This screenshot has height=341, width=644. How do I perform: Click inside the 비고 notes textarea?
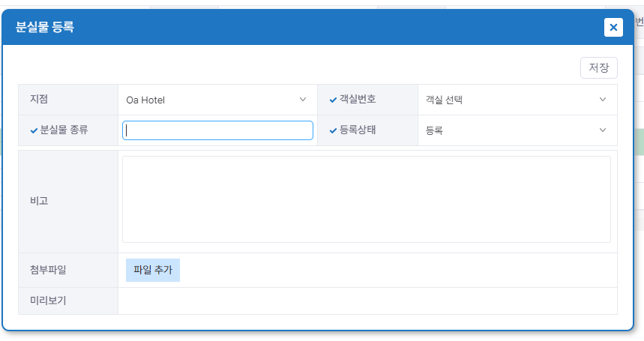coord(367,199)
